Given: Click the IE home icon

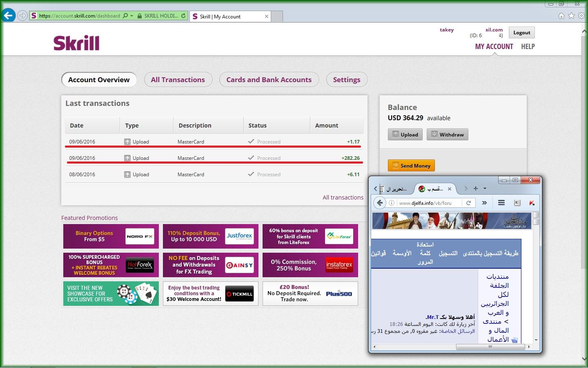Looking at the screenshot, I should [561, 16].
